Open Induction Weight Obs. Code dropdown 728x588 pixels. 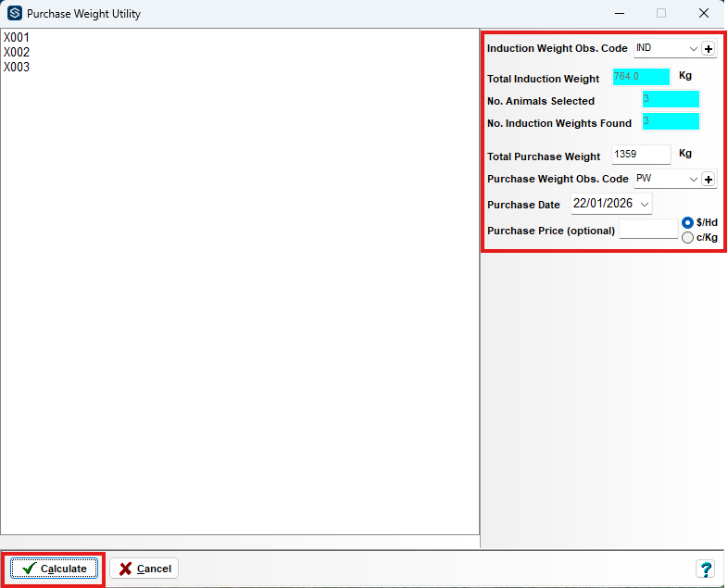[694, 49]
